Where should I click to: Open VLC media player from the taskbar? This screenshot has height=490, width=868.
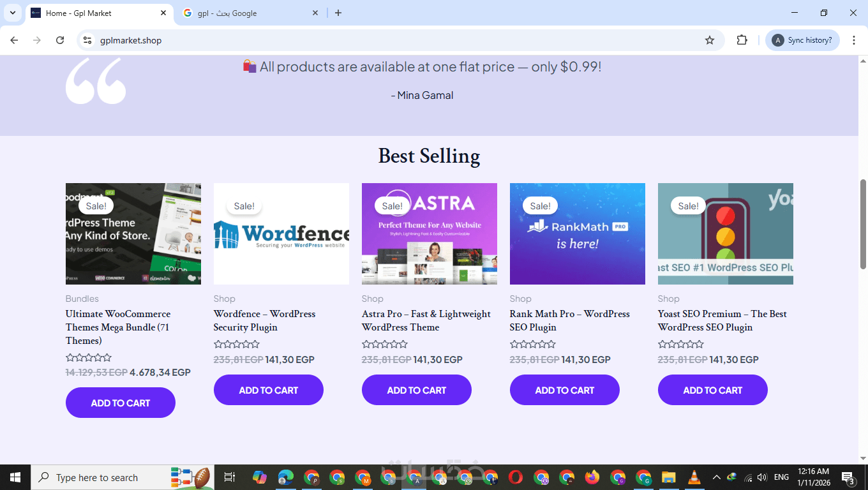click(694, 477)
